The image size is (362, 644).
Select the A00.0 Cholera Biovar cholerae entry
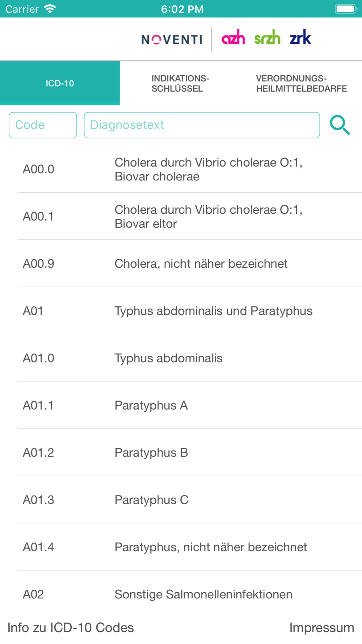[190, 169]
